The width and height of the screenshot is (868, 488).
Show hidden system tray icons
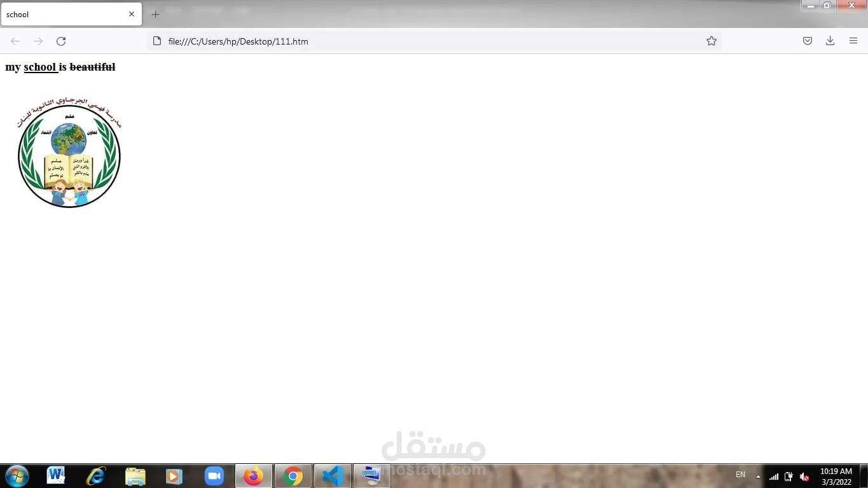758,476
